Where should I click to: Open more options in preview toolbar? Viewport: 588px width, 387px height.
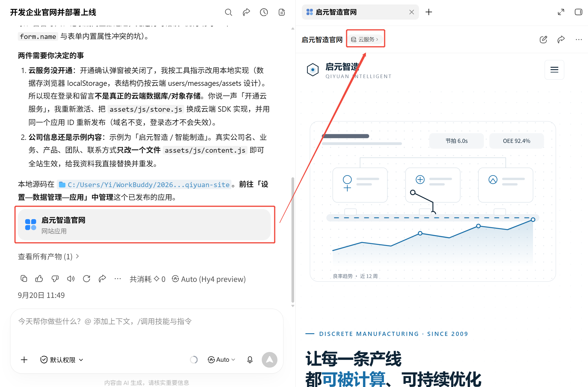point(578,40)
